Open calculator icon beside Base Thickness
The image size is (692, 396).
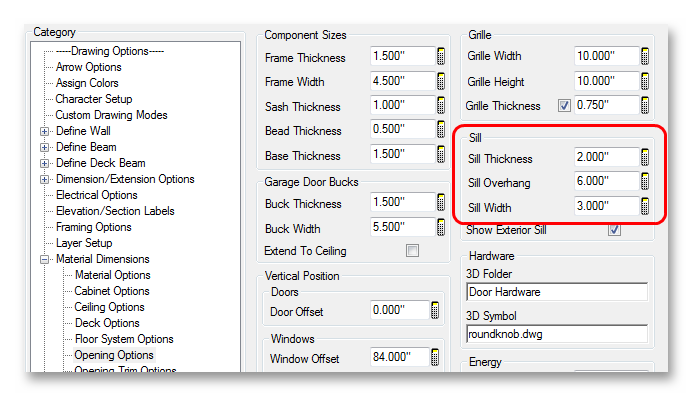440,155
